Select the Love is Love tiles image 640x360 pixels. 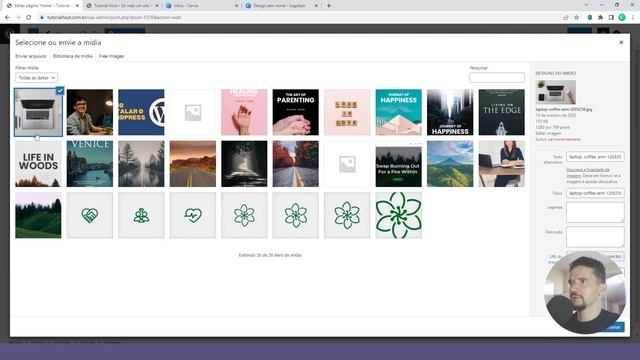point(347,112)
